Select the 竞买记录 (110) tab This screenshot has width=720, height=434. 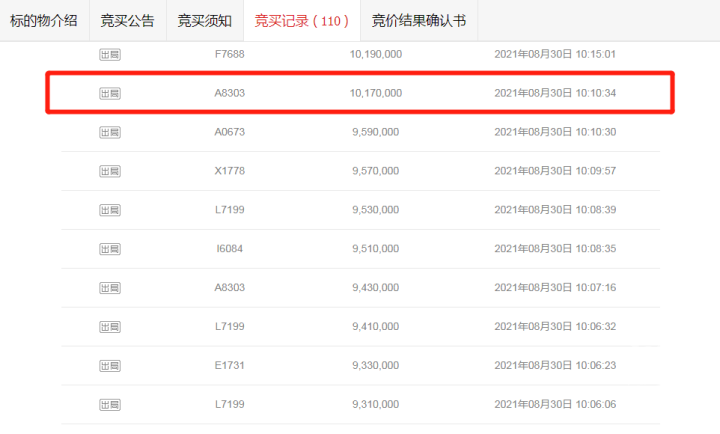[301, 20]
